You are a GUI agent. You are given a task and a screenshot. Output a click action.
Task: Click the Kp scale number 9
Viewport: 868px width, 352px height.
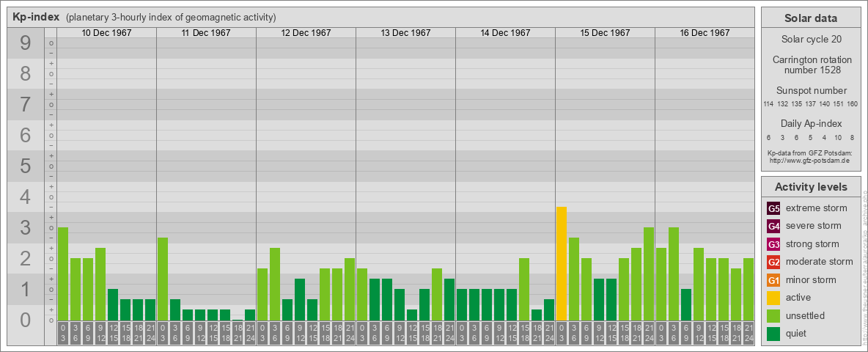click(26, 43)
